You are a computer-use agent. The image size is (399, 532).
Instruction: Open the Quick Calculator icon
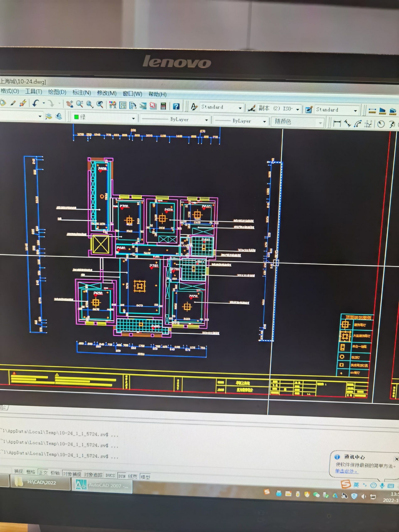[163, 106]
